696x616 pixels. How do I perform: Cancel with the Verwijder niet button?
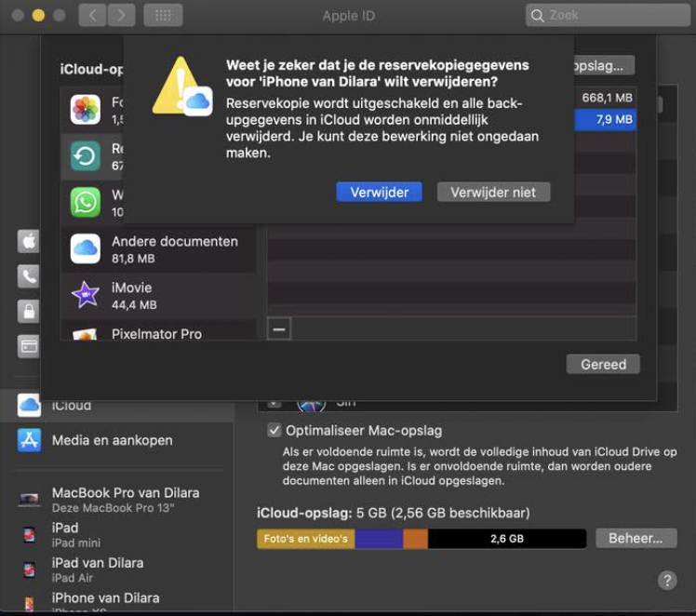(493, 193)
